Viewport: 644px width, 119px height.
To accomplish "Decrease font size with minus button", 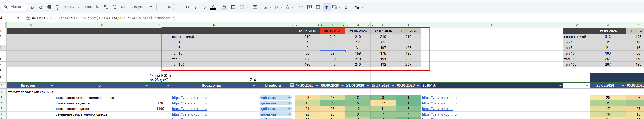I will click(x=161, y=7).
